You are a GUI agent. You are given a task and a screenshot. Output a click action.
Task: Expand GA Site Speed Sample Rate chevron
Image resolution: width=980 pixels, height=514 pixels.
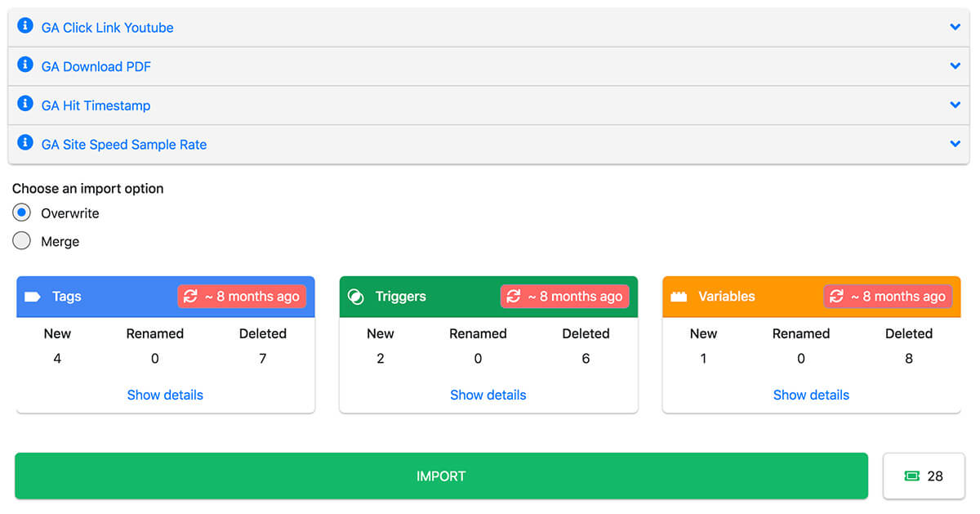point(955,143)
